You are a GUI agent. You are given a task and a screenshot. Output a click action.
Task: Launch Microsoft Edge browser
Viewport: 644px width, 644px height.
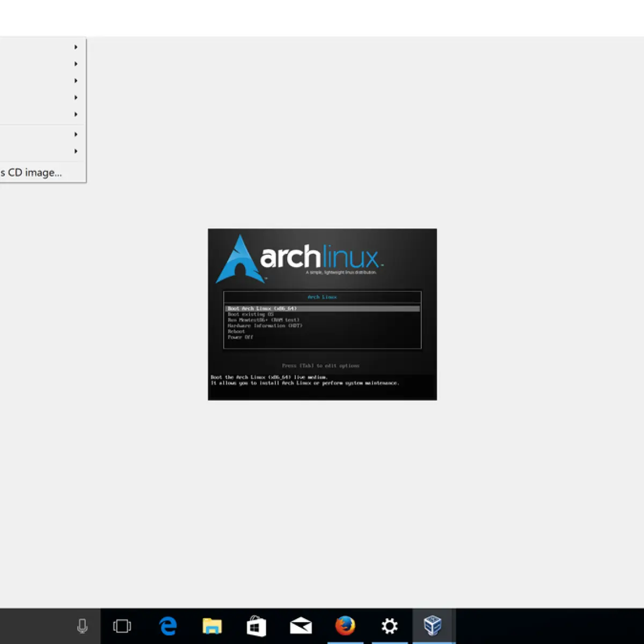point(168,626)
